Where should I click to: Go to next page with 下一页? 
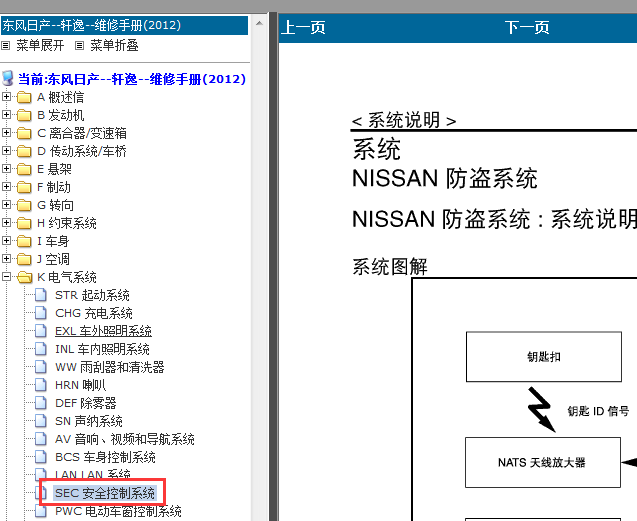(x=527, y=28)
